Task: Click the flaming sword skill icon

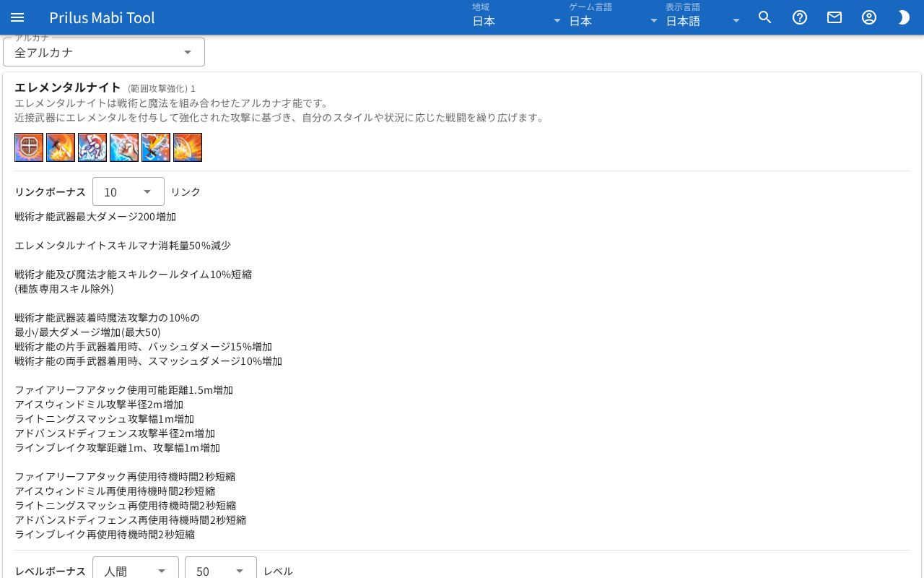Action: 61,147
